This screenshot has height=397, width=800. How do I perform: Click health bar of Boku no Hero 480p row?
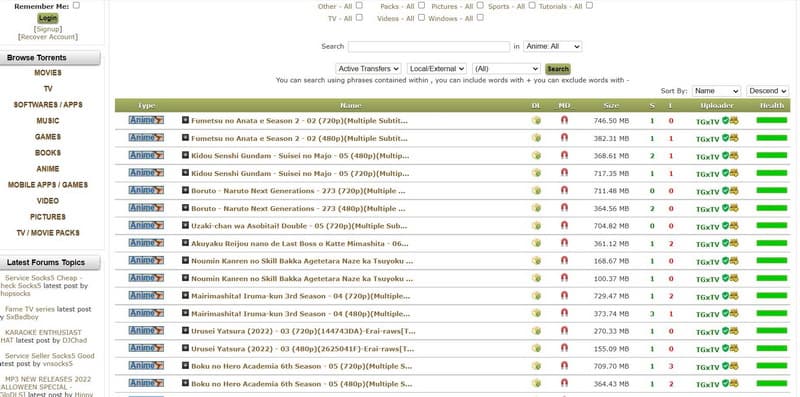(771, 383)
